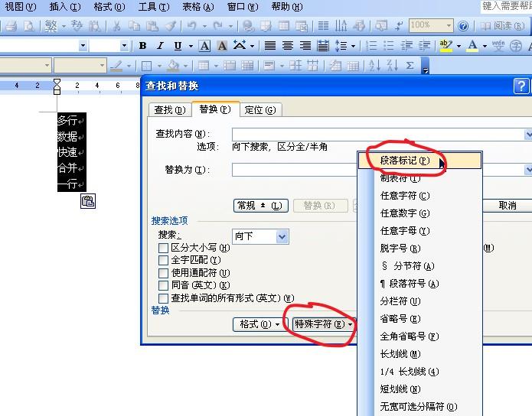This screenshot has width=532, height=416.
Task: Click the Underline formatting icon
Action: (178, 45)
